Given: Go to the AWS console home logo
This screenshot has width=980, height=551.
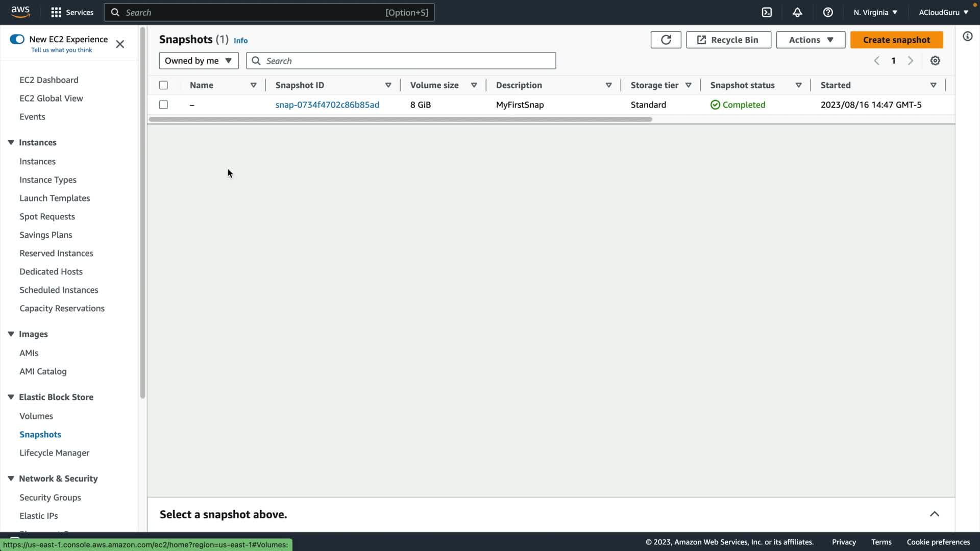Looking at the screenshot, I should pos(20,12).
